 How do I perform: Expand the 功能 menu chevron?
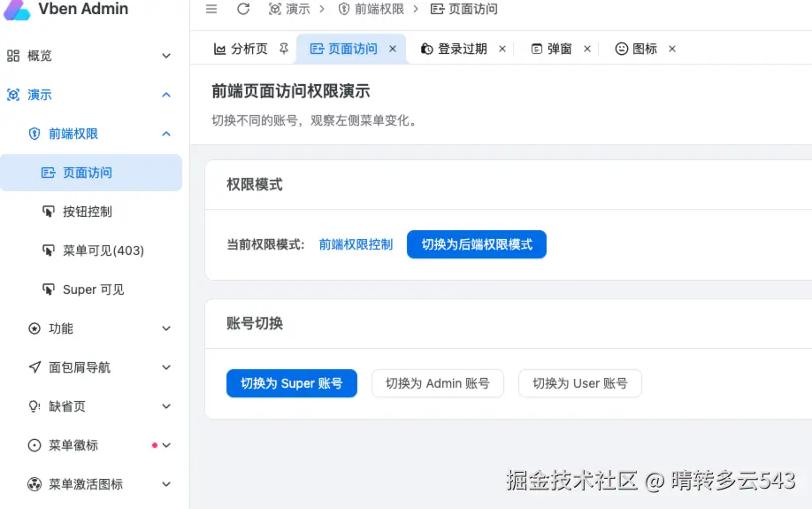166,328
